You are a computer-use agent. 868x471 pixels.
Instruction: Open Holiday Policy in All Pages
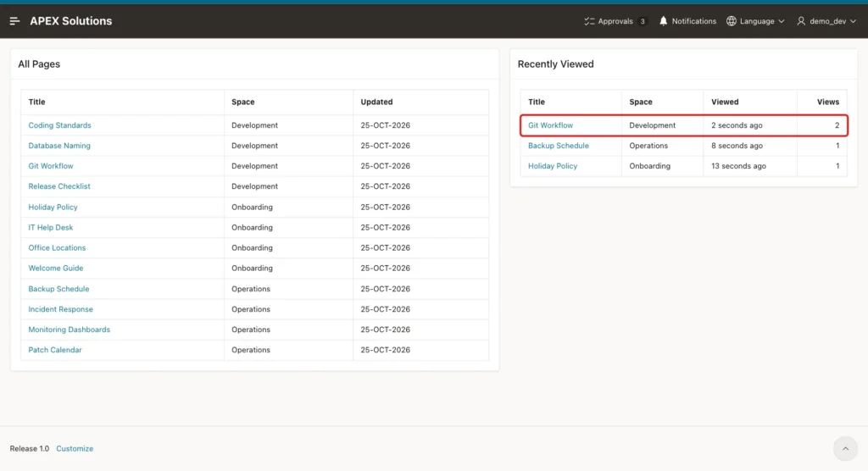coord(53,207)
